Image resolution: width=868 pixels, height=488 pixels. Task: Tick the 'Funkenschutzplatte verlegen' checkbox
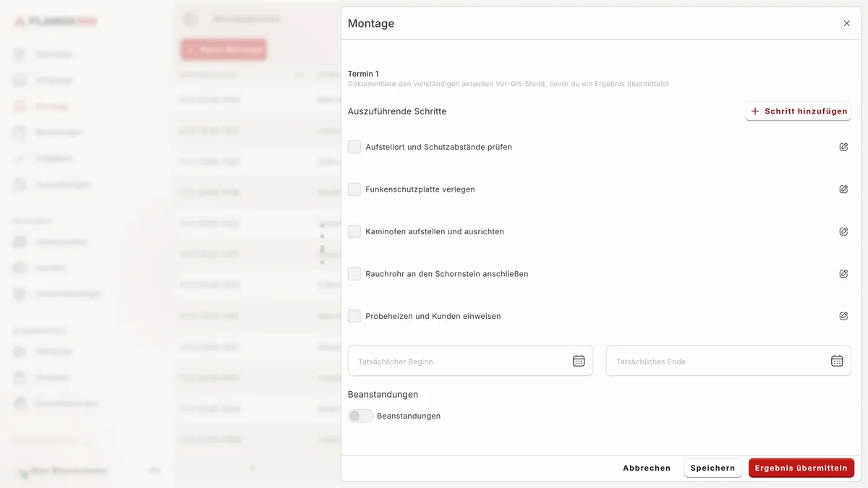354,189
